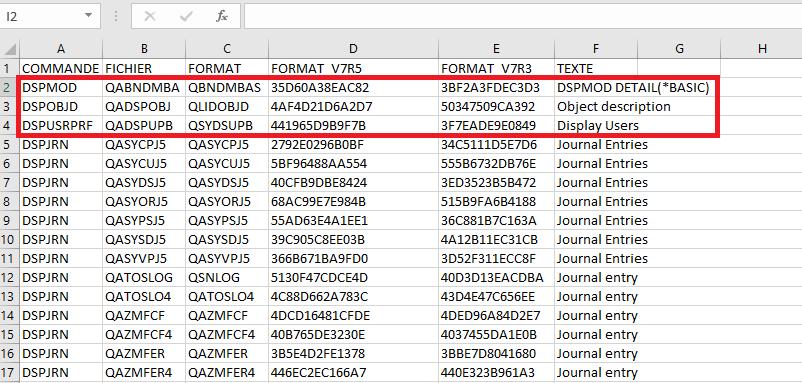Select column E header
This screenshot has width=802, height=383.
[496, 49]
